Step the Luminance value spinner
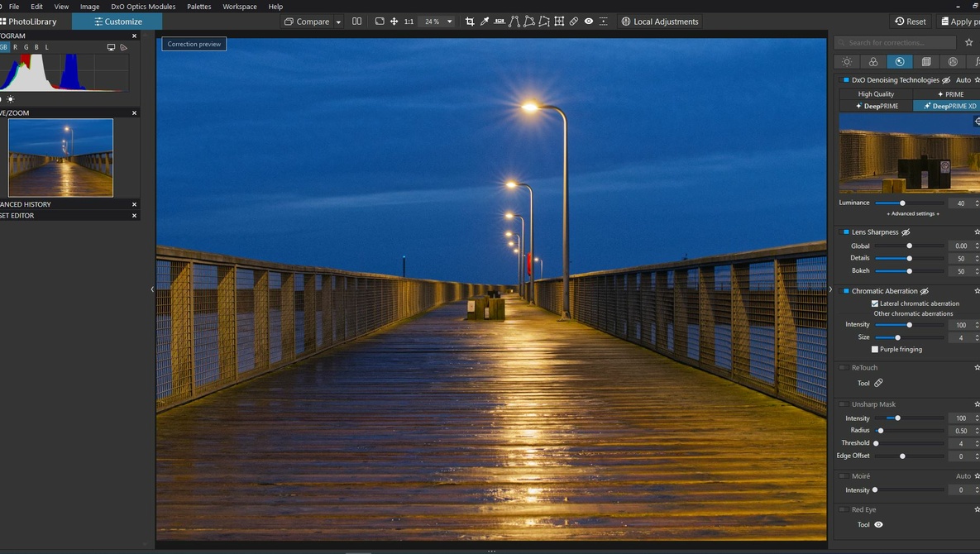The height and width of the screenshot is (554, 980). pyautogui.click(x=977, y=203)
